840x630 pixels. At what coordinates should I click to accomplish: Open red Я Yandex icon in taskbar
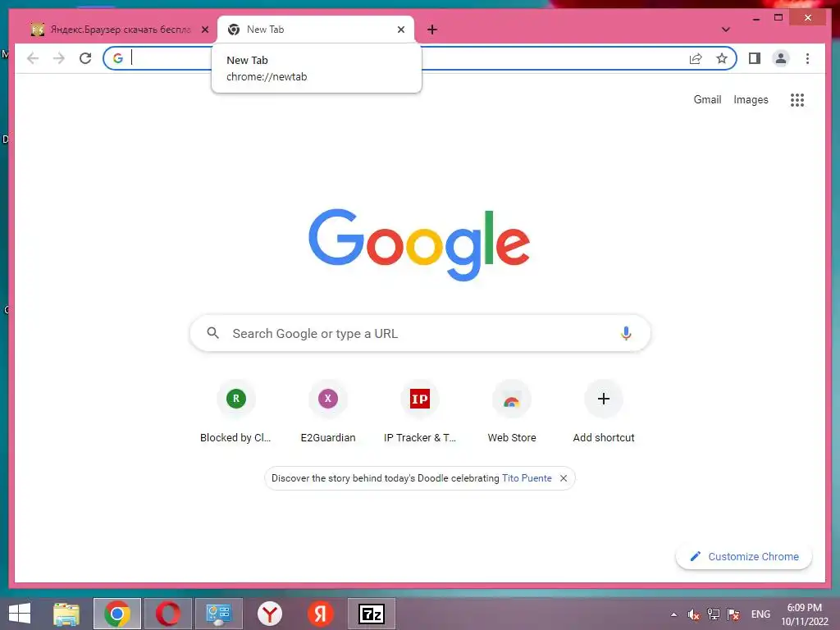click(321, 614)
